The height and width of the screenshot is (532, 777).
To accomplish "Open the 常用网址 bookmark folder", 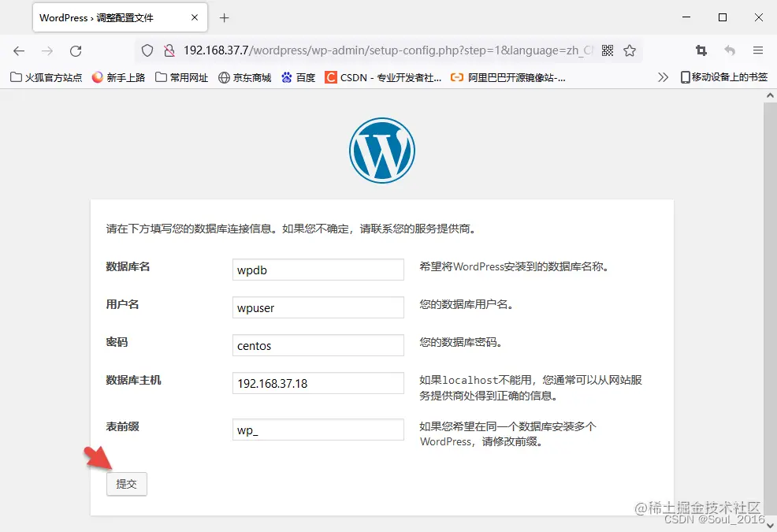I will [181, 77].
